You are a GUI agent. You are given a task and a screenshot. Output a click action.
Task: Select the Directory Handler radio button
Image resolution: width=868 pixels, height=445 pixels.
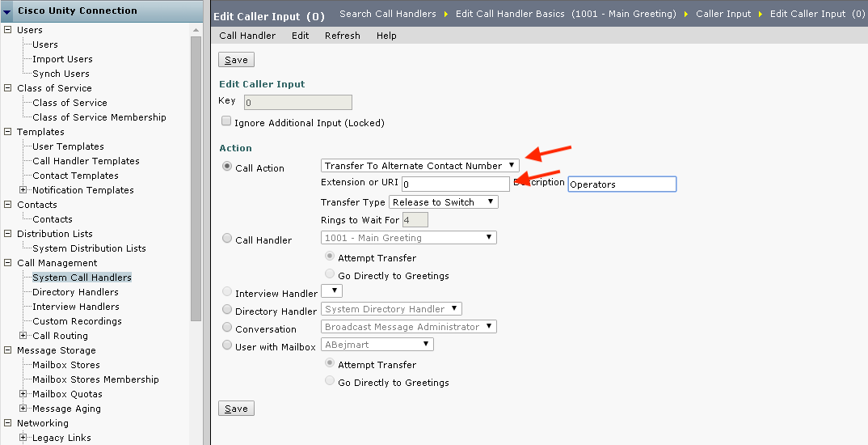tap(227, 309)
